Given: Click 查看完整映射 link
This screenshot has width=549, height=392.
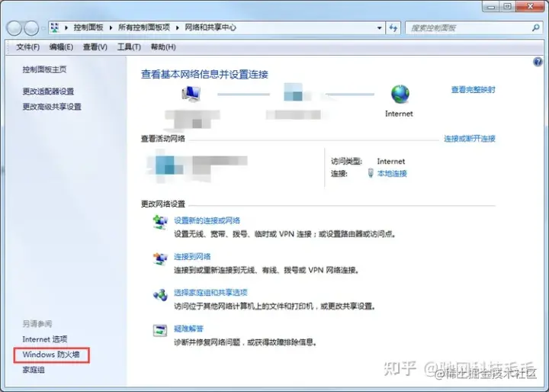Looking at the screenshot, I should pos(473,90).
